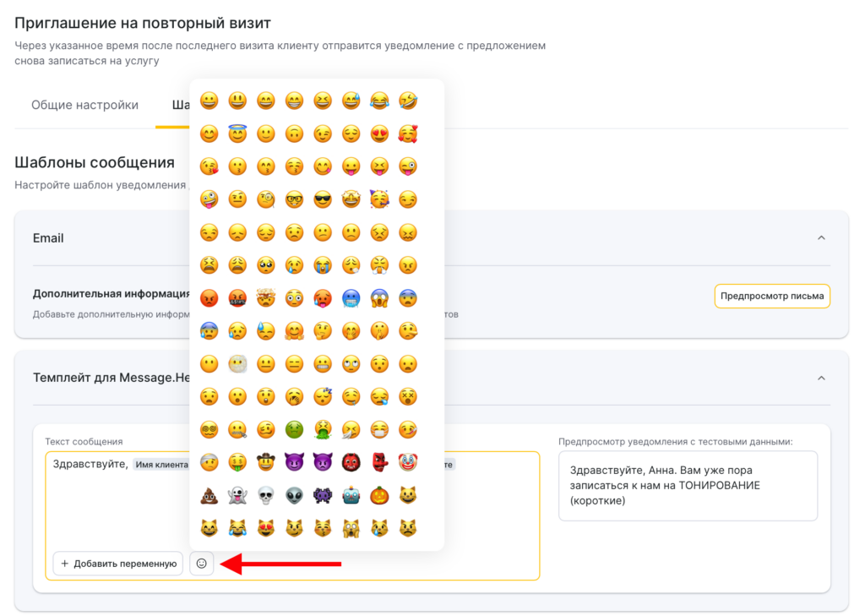Select the skull emoji
Image resolution: width=865 pixels, height=616 pixels.
[x=266, y=496]
